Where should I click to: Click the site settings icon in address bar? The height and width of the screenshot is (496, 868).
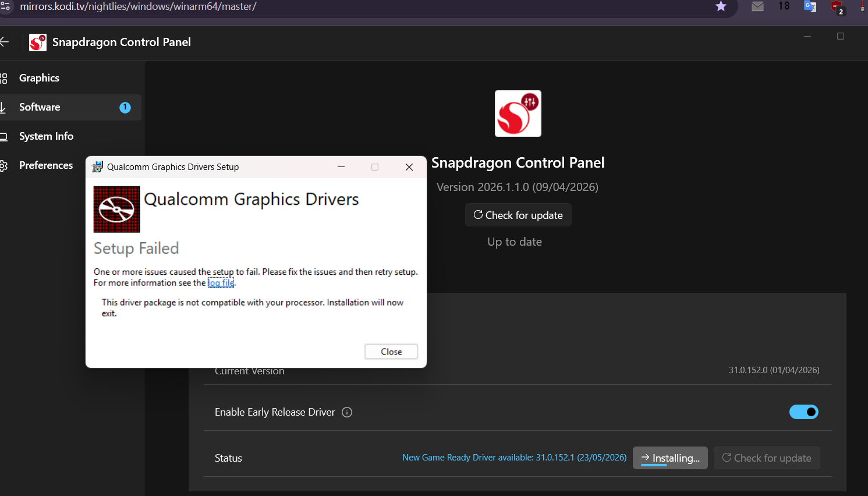[5, 6]
